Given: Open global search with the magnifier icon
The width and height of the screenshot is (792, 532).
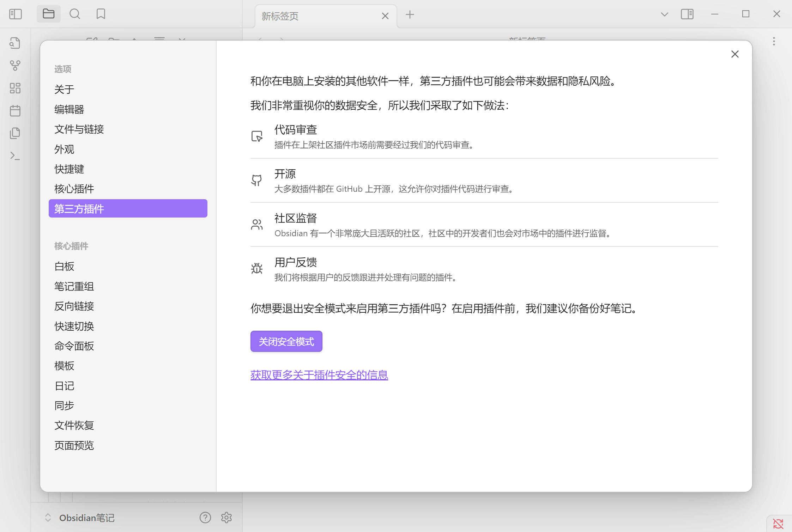Looking at the screenshot, I should [x=75, y=14].
